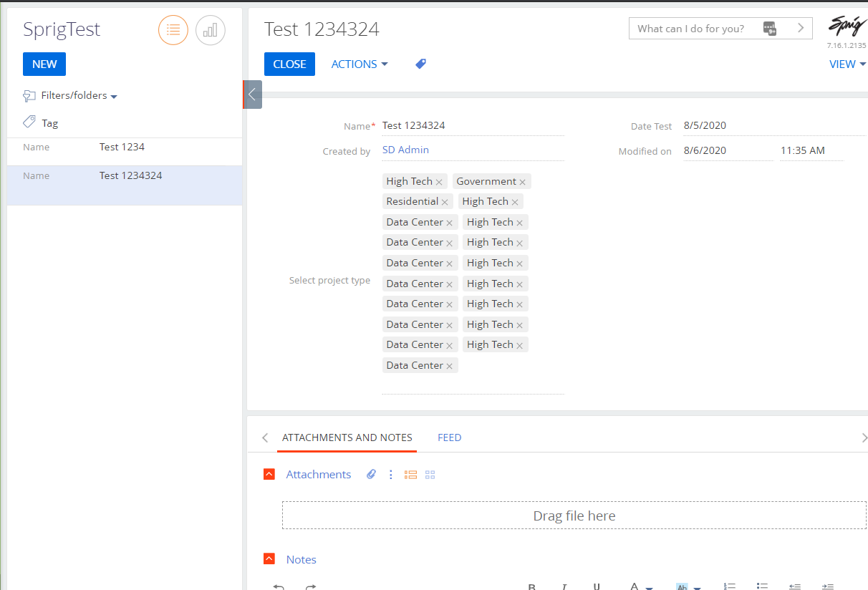This screenshot has width=868, height=590.
Task: Click Modified on date 8/6/2020
Action: (x=728, y=150)
